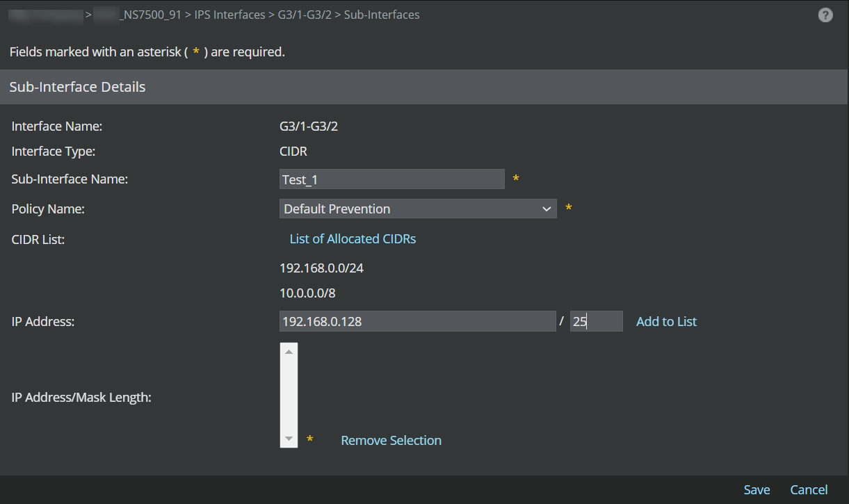This screenshot has height=504, width=849.
Task: Click the IP Address/Mask Length label
Action: click(81, 398)
